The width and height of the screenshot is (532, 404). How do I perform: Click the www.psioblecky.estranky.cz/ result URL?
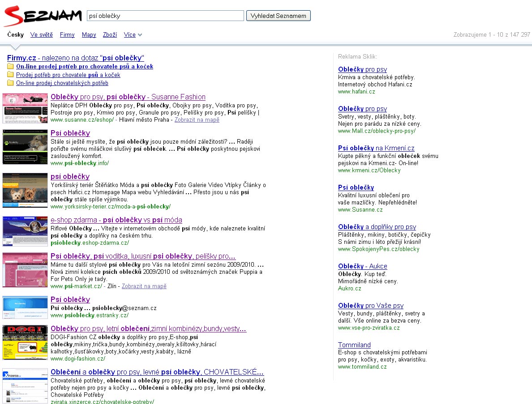click(x=90, y=315)
